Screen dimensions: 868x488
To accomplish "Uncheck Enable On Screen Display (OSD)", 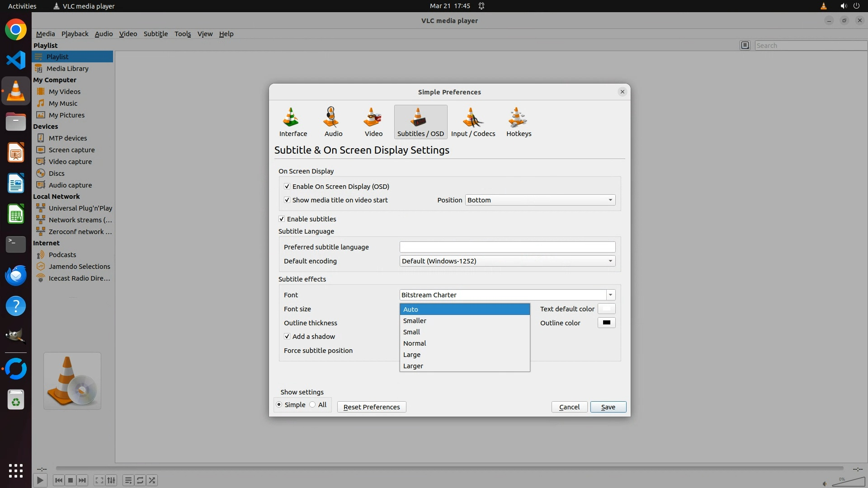I will coord(287,186).
